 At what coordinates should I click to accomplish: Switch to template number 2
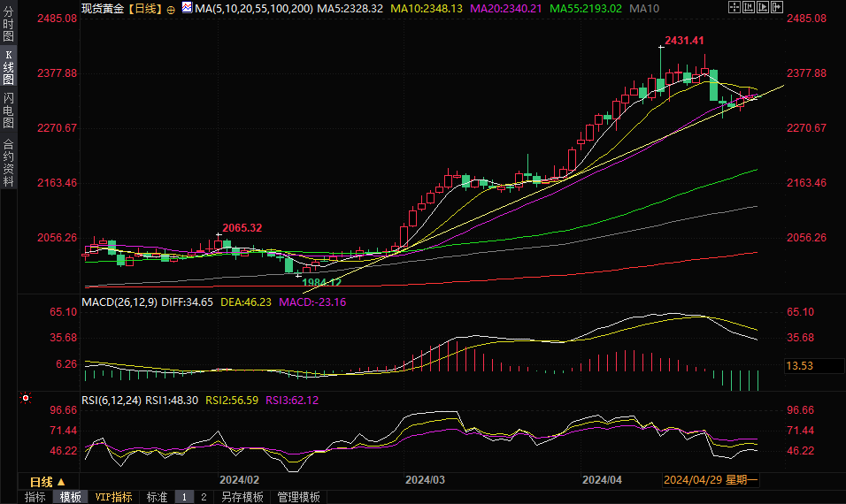[x=203, y=497]
